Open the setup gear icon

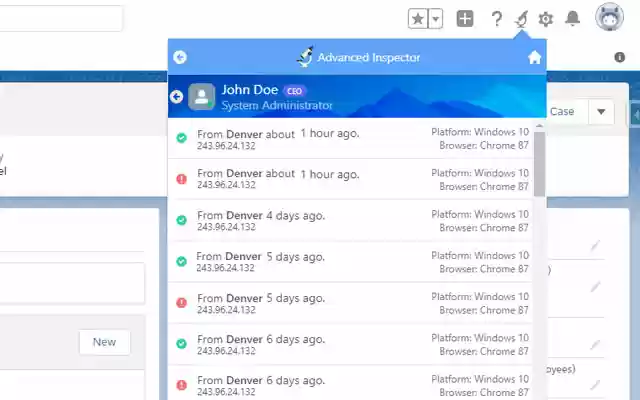click(x=546, y=19)
